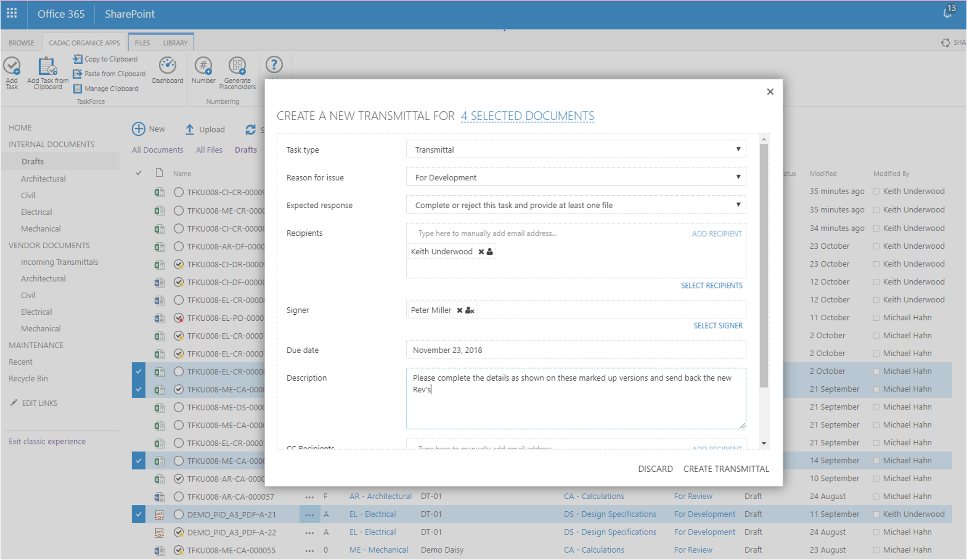Remove Keith Underwood from recipients
The image size is (967, 560).
[x=481, y=252]
